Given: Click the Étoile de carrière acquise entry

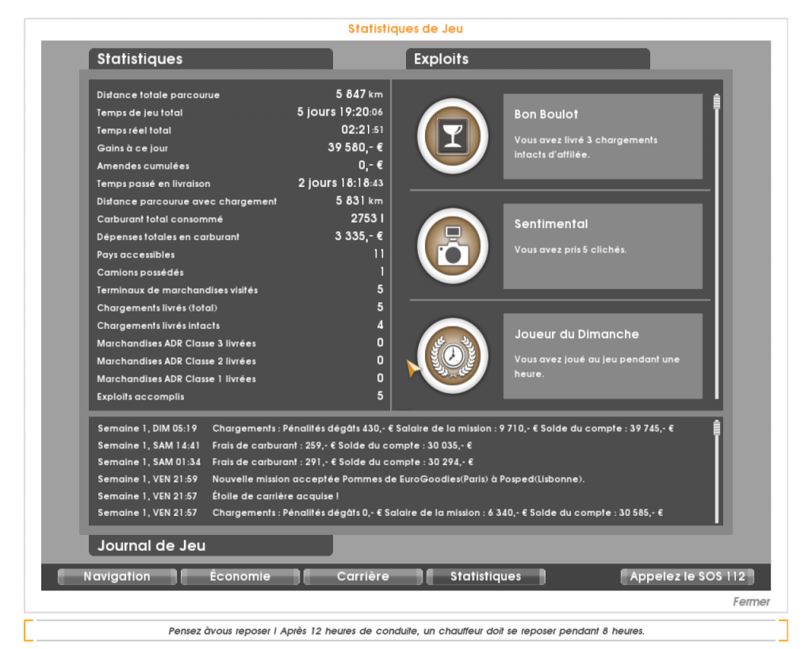Looking at the screenshot, I should point(218,496).
